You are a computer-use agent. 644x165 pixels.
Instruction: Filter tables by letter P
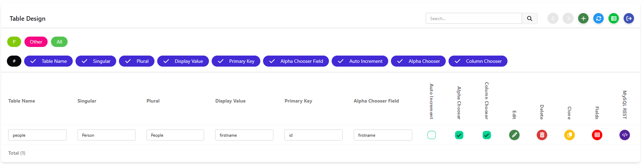pos(14,42)
